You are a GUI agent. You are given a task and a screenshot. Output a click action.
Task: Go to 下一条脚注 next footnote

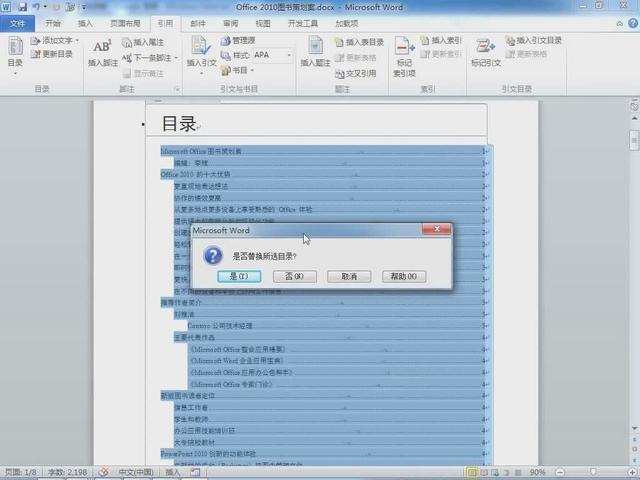[150, 58]
